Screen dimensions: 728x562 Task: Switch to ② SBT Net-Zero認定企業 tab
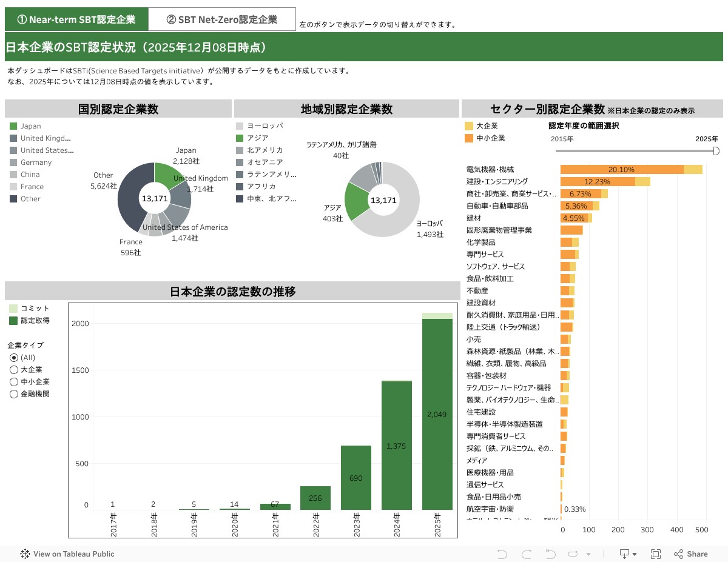click(x=222, y=19)
